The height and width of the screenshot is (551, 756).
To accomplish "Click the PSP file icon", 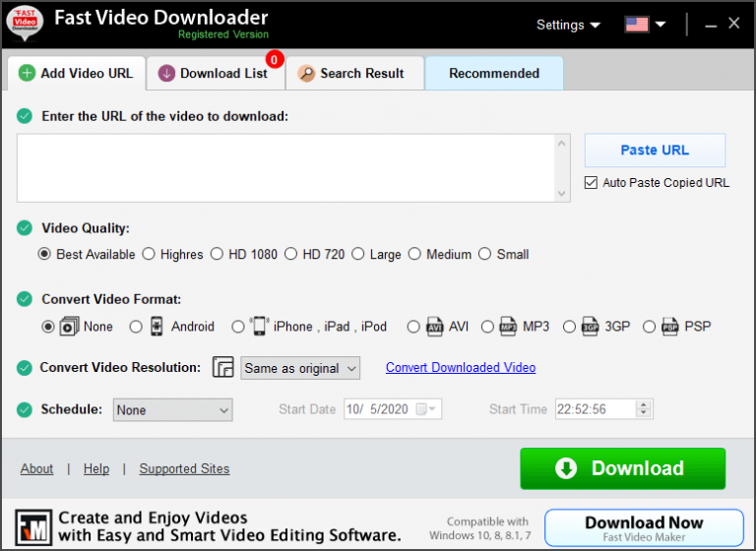I will (x=669, y=327).
